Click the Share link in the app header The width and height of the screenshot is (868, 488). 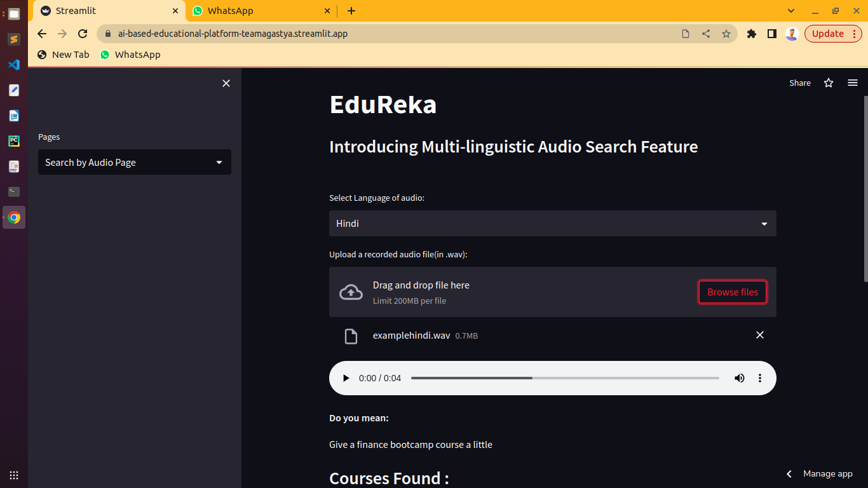pos(800,83)
